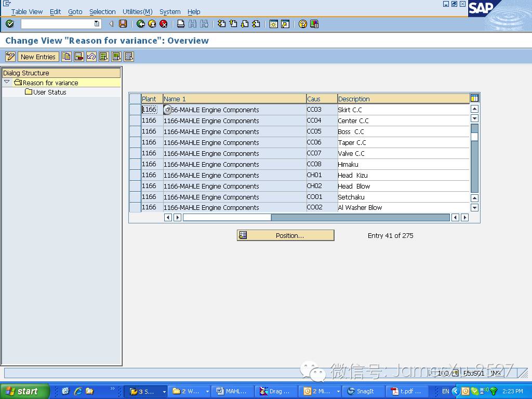Open SnagIt taskbar button
This screenshot has height=399, width=532.
tap(363, 391)
